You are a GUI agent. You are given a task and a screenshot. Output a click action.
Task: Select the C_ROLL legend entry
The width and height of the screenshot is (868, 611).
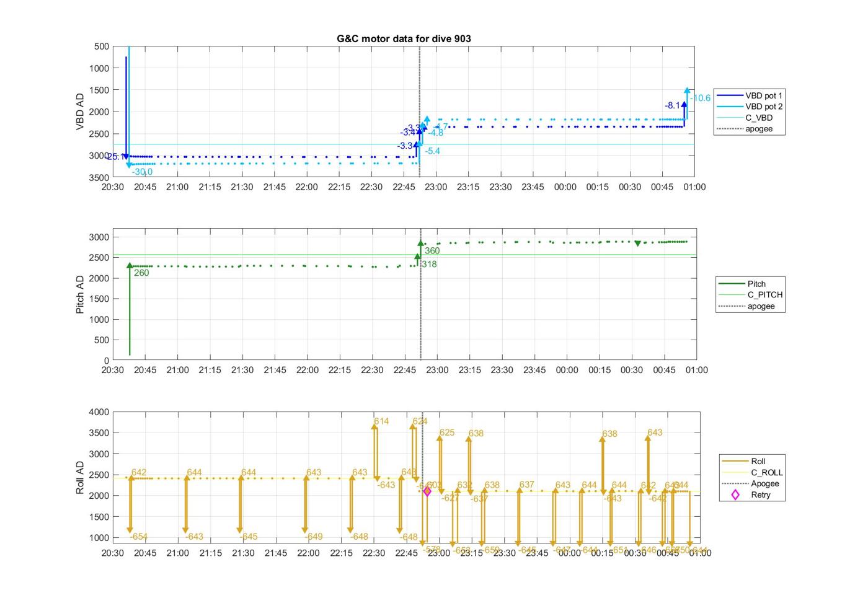[753, 472]
